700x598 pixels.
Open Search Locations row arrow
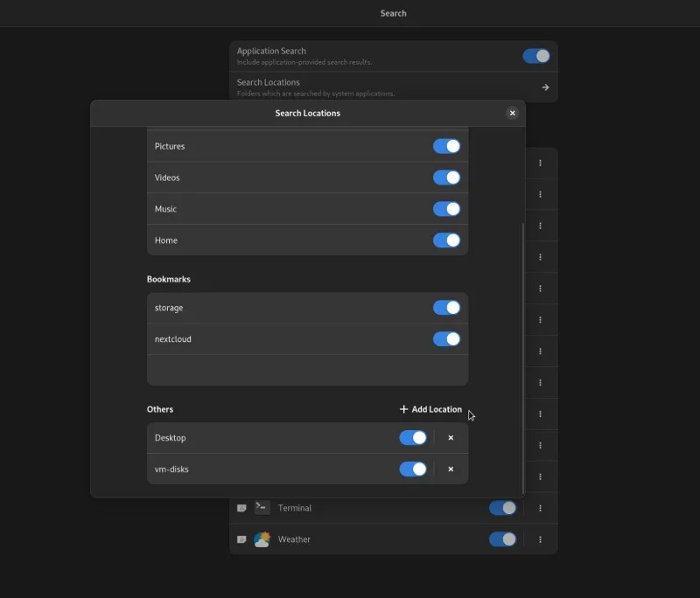click(x=545, y=87)
